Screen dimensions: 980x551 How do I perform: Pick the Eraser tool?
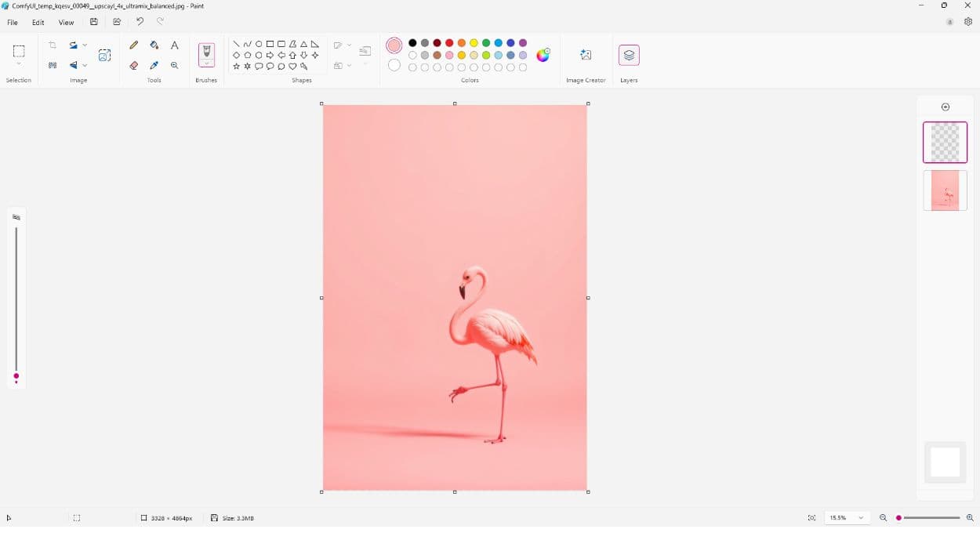tap(134, 66)
